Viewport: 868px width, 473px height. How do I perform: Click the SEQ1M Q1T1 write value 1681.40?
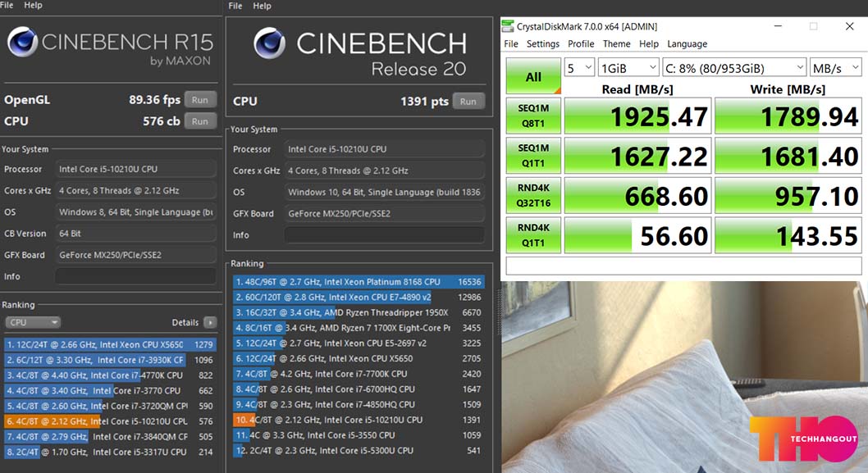point(788,156)
